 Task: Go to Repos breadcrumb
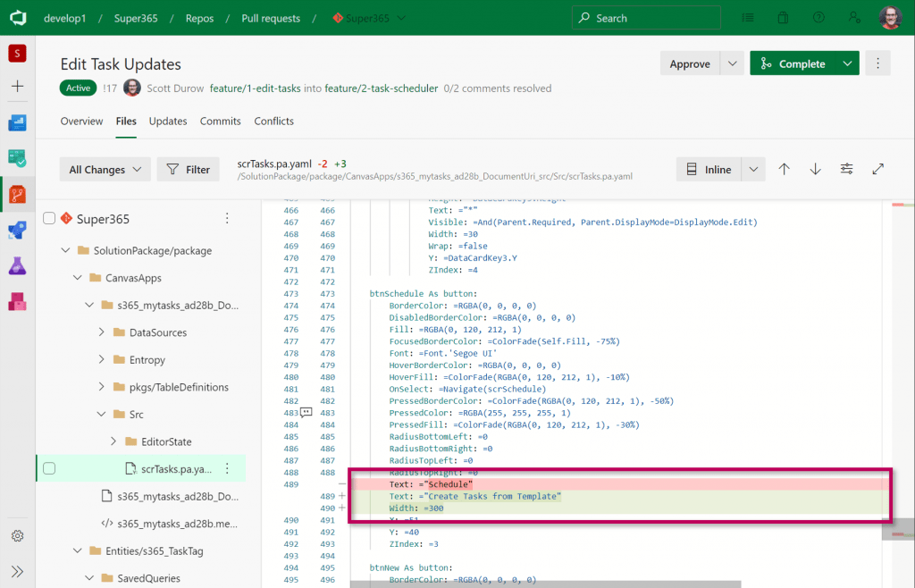(x=199, y=18)
